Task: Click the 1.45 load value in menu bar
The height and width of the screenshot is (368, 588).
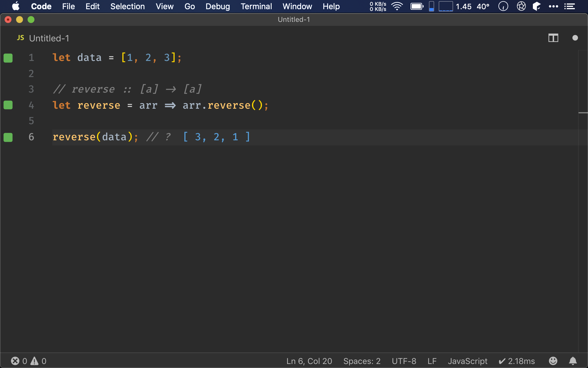Action: [x=463, y=6]
